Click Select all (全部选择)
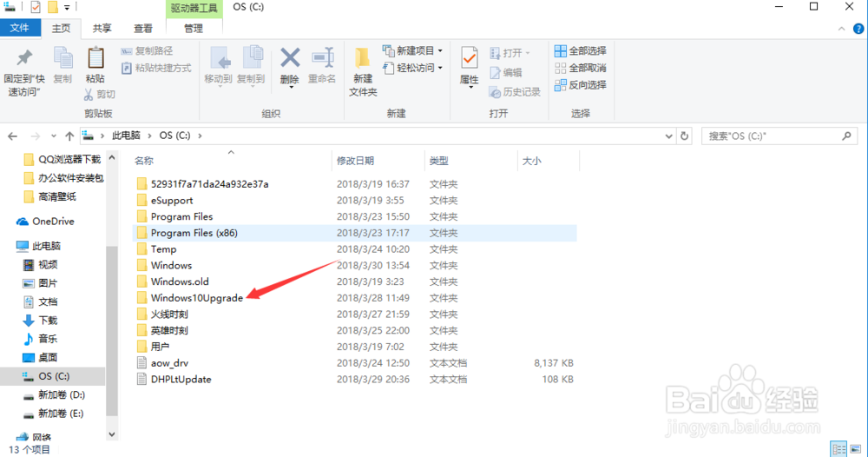Viewport: 868px width, 457px height. pos(581,51)
